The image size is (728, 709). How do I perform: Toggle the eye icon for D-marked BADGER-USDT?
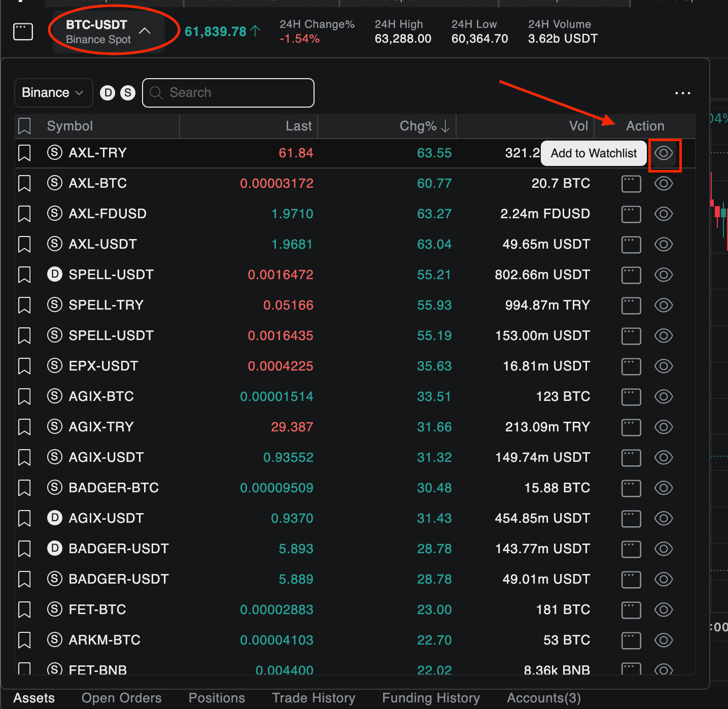click(x=664, y=549)
